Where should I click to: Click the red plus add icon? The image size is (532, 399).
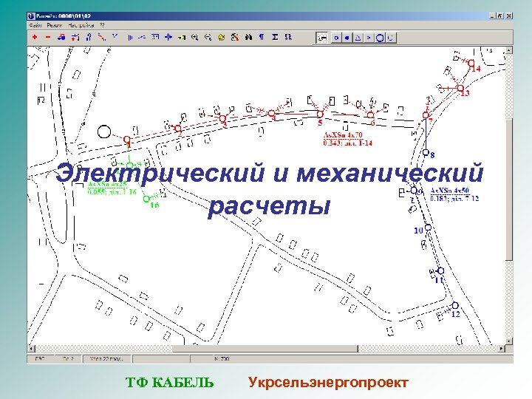[35, 37]
